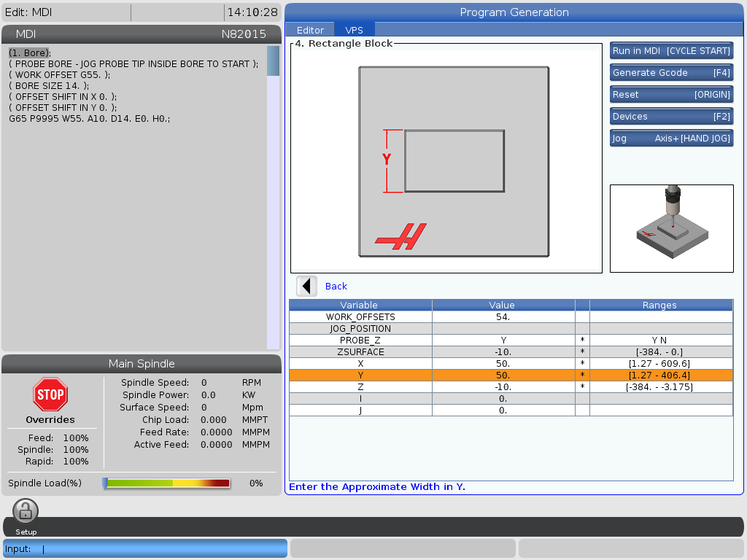Select Z variable value -10. cell
The image size is (747, 560).
pos(503,386)
